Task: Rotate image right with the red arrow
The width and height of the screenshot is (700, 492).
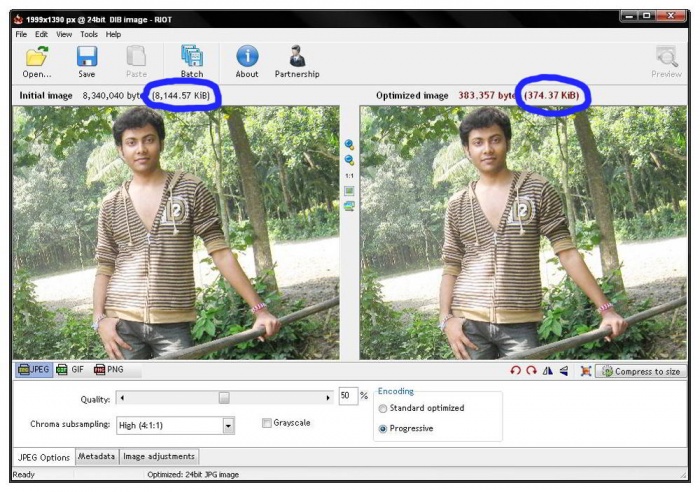Action: 531,371
